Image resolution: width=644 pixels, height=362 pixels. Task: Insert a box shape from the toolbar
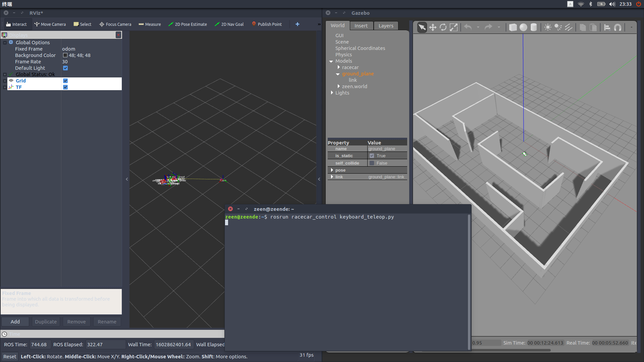(513, 27)
